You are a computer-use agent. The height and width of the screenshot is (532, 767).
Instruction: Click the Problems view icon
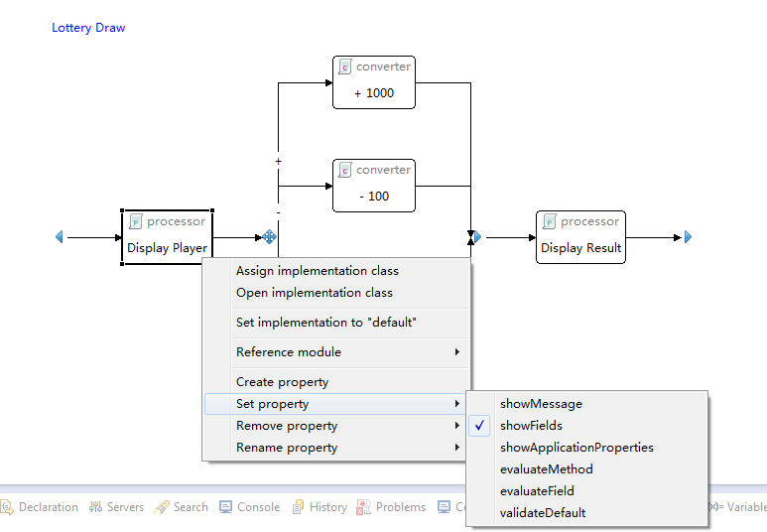[x=363, y=507]
